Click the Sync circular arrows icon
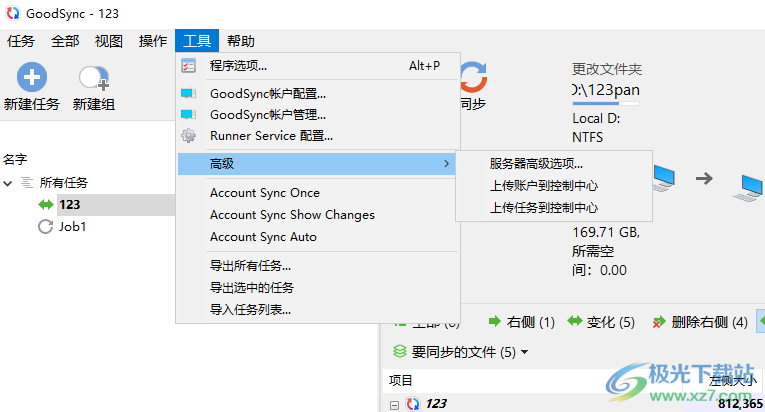765x412 pixels. coord(473,77)
